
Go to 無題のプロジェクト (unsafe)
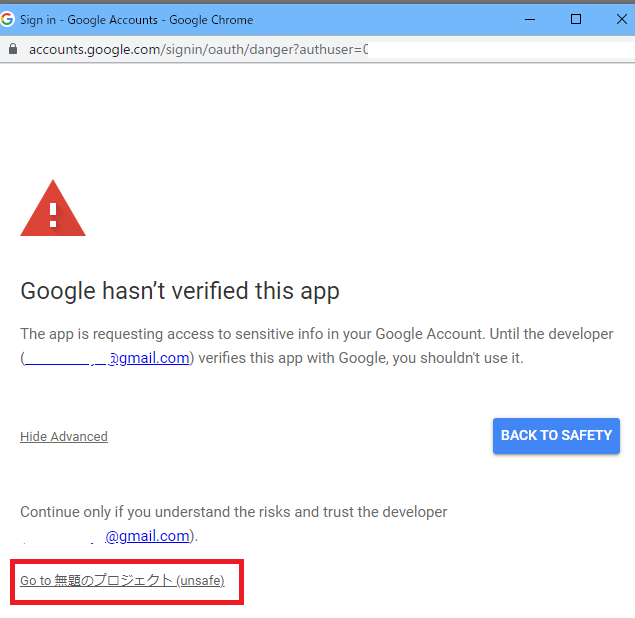tap(122, 580)
